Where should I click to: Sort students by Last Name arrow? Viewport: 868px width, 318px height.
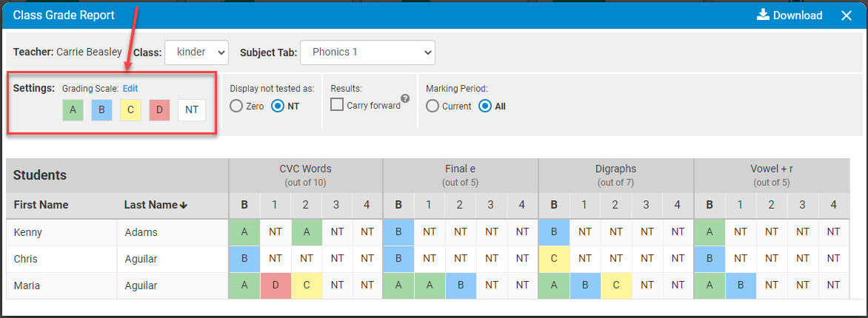pyautogui.click(x=184, y=205)
